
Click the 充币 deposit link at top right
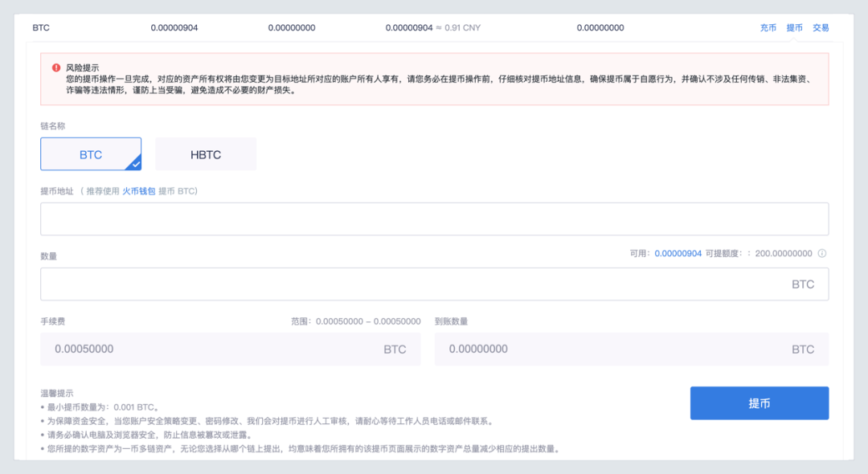click(768, 27)
